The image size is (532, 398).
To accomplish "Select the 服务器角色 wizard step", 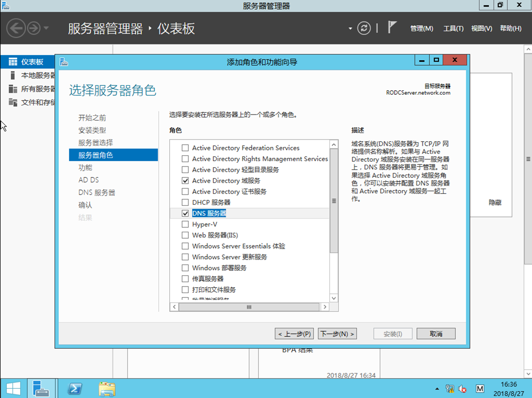I will [114, 155].
